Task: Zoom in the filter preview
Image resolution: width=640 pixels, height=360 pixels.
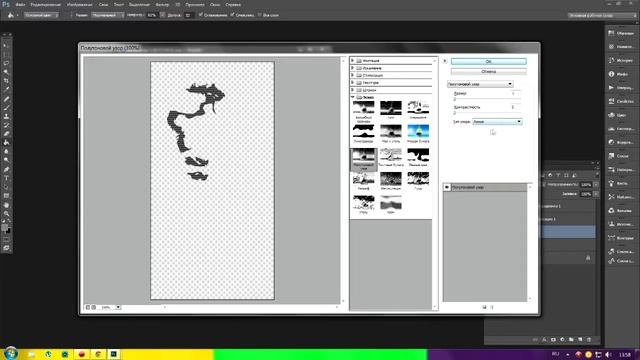Action: coord(94,307)
